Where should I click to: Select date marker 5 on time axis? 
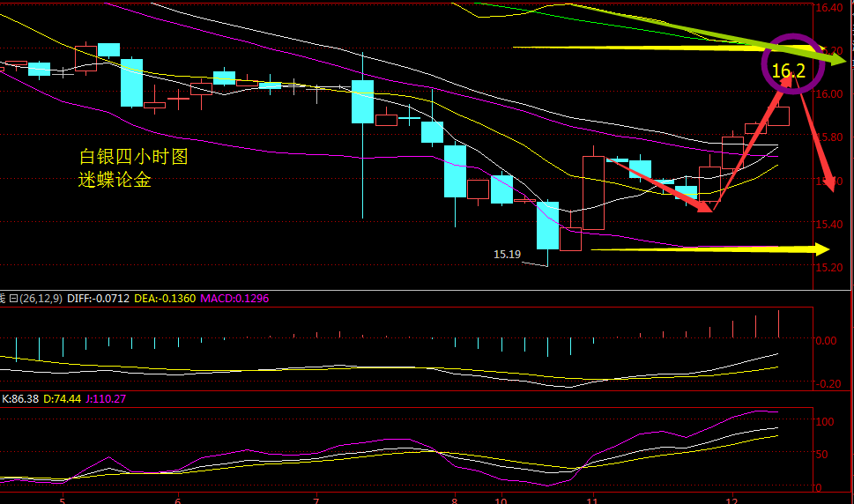(63, 499)
